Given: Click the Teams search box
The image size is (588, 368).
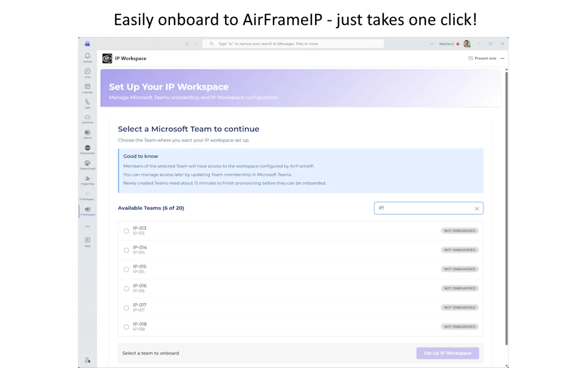Looking at the screenshot, I should 293,44.
